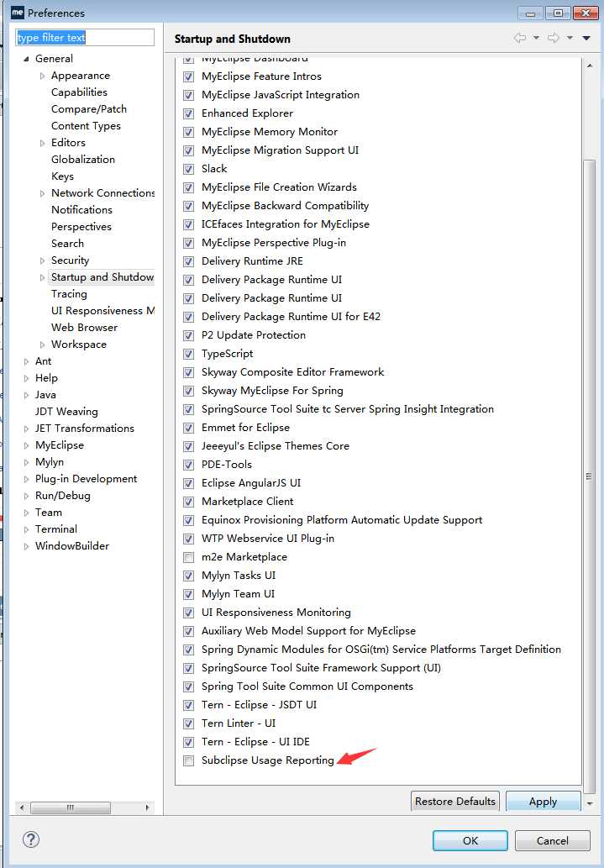This screenshot has width=604, height=868.
Task: Click the Cancel button
Action: click(x=553, y=840)
